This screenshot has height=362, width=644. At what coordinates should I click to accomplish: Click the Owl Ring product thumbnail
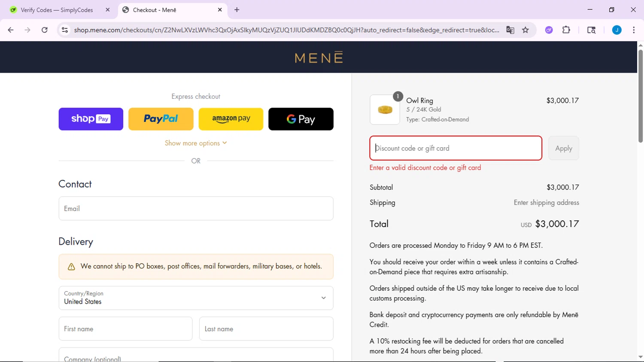385,110
